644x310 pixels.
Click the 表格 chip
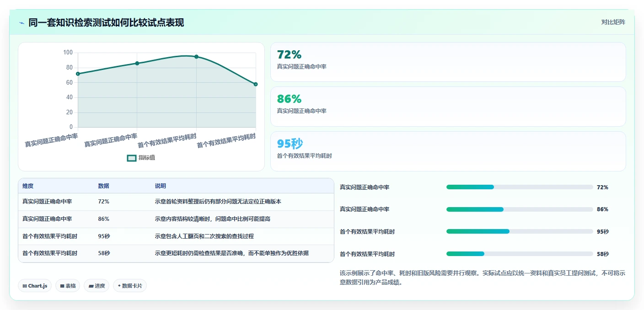click(68, 286)
